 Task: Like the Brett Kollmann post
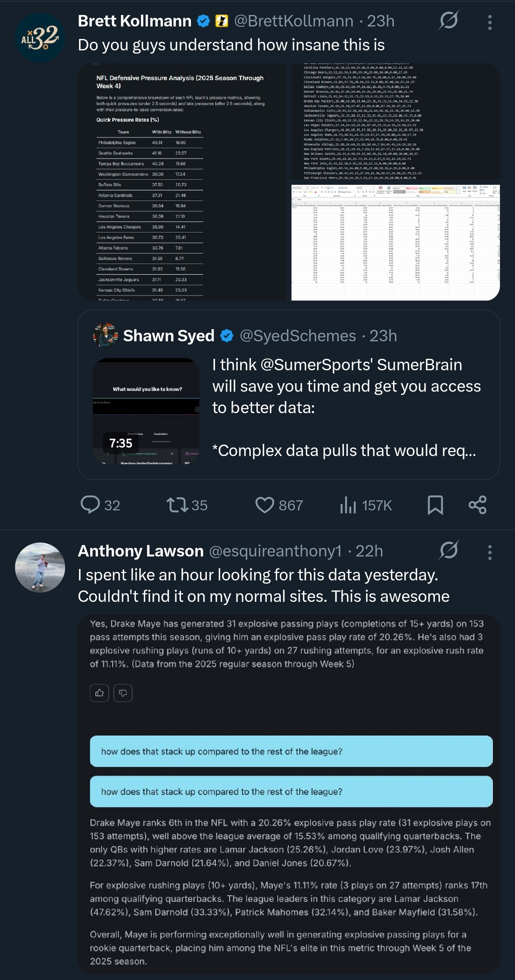(x=265, y=505)
